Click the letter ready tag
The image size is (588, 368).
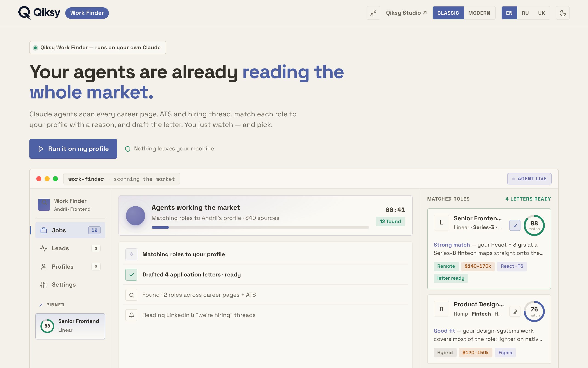coord(451,278)
